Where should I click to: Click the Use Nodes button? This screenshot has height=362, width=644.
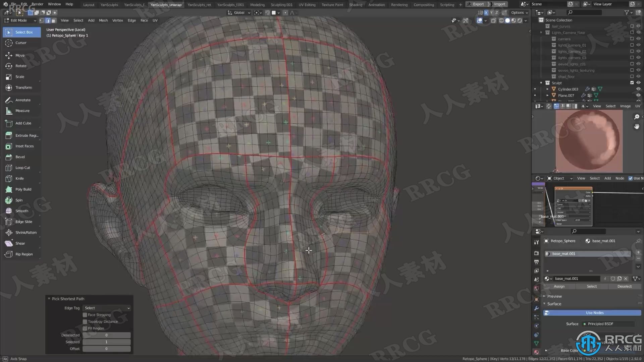[x=594, y=312]
